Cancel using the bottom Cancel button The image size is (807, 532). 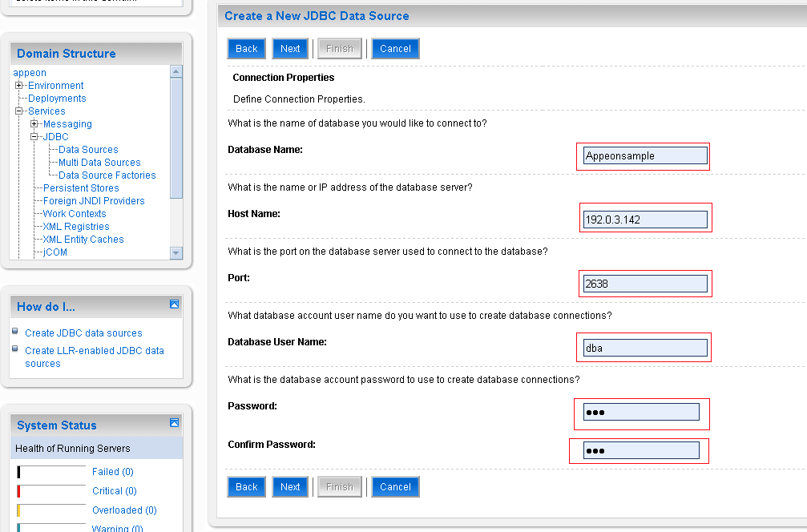tap(395, 487)
